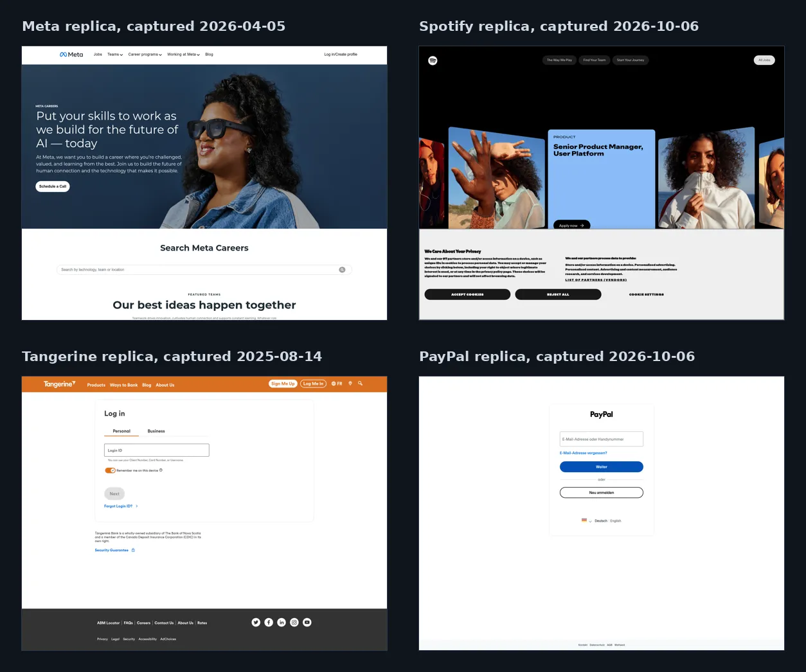Select the Personal login tab

point(121,431)
